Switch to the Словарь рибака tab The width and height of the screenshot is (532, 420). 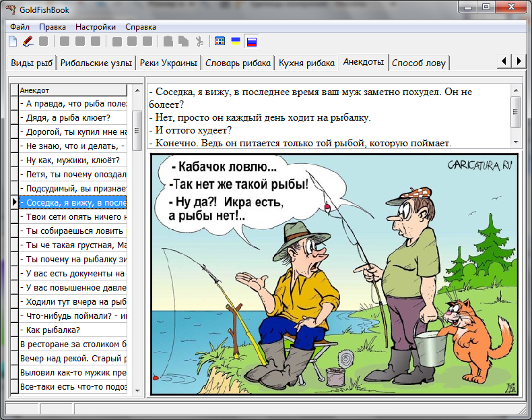(238, 63)
